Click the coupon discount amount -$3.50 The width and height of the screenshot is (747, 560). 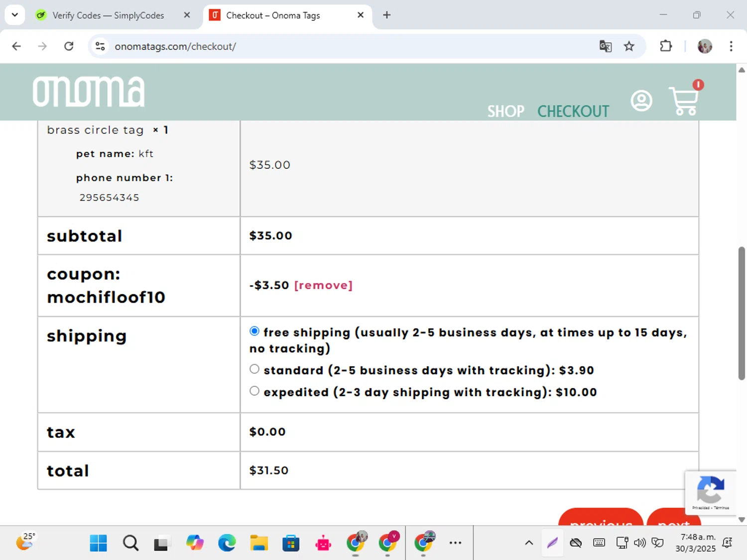click(x=269, y=285)
